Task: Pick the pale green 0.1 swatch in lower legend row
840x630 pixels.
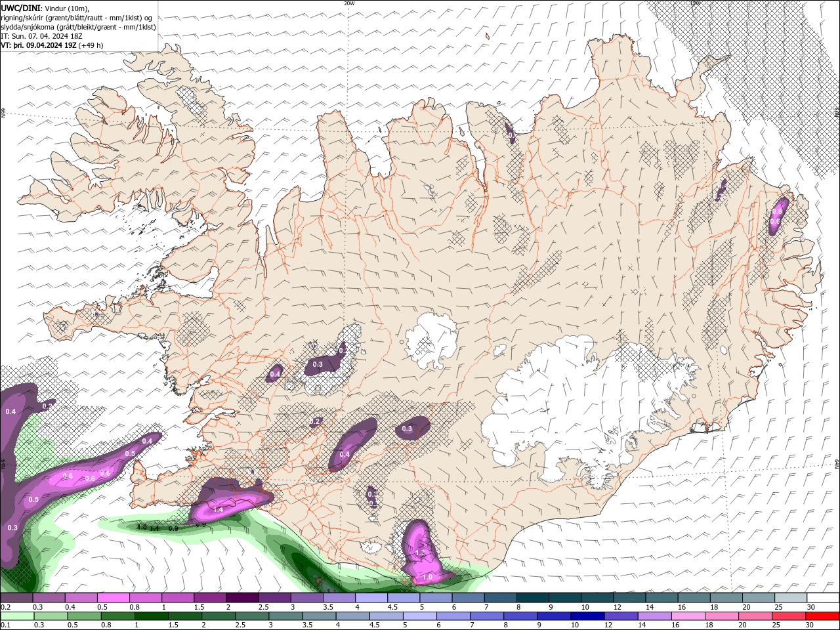Action: point(16,616)
